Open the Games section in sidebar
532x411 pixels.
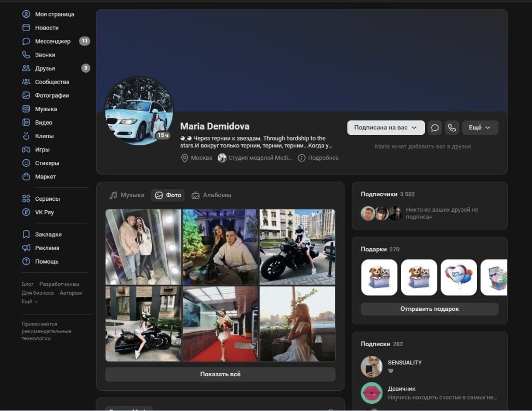(42, 149)
